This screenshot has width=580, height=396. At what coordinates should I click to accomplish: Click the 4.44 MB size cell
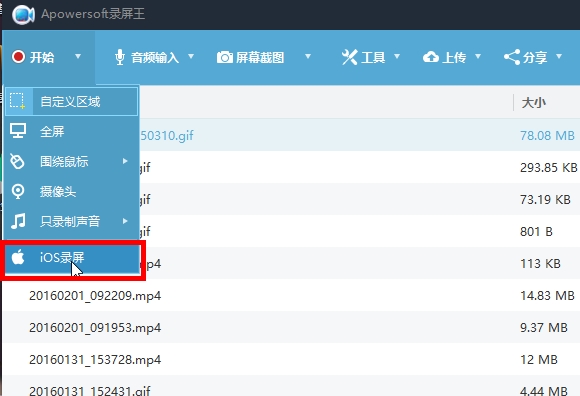pos(544,391)
